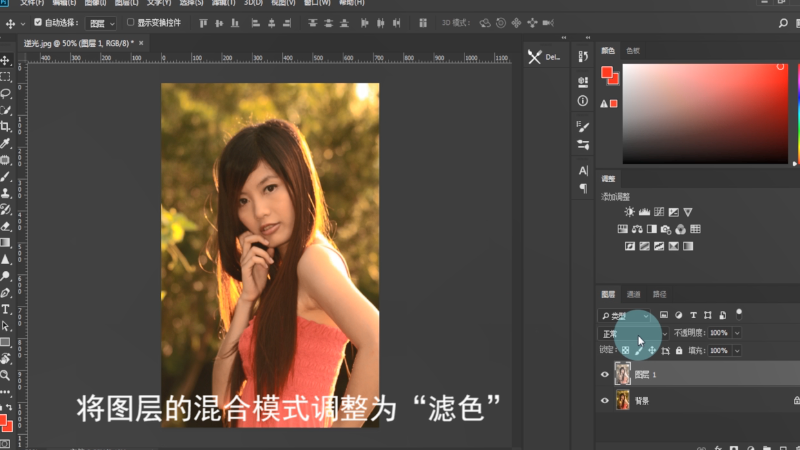The width and height of the screenshot is (800, 450).
Task: Click the Auto-Align Layers icon
Action: [x=423, y=23]
